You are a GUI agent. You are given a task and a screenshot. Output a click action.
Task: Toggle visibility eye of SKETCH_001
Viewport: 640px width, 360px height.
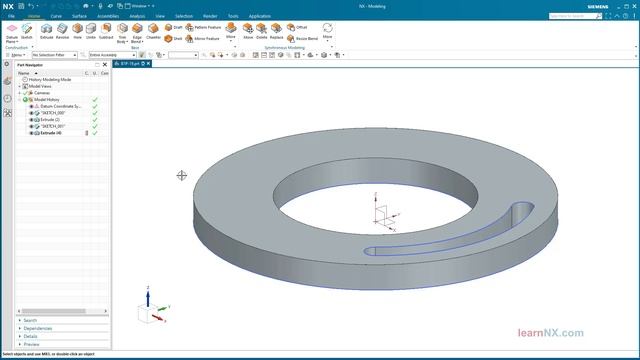point(31,127)
